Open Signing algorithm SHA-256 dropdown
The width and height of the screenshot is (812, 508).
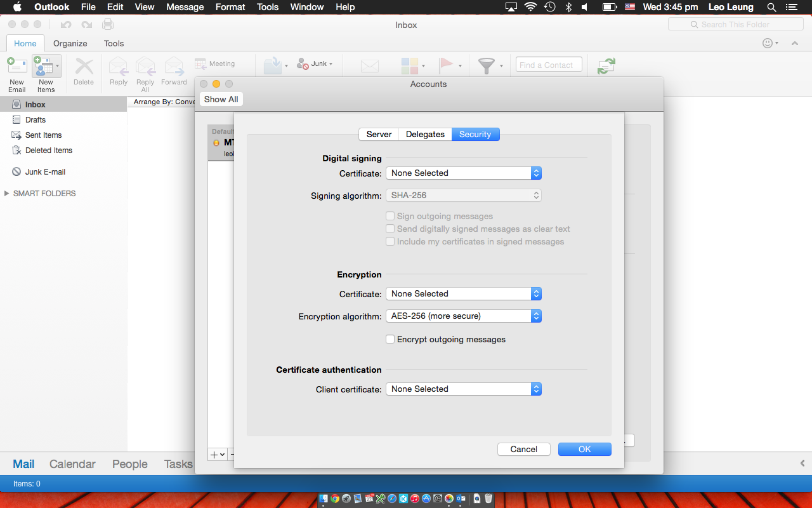(x=464, y=196)
